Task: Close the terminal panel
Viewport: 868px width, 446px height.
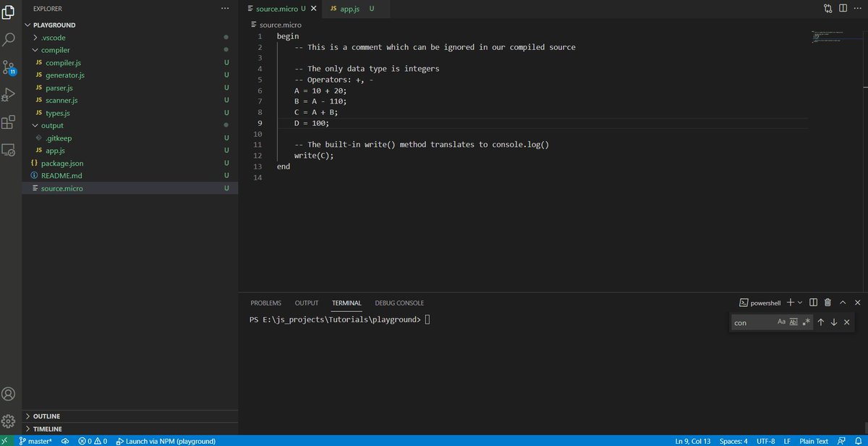Action: pyautogui.click(x=858, y=303)
